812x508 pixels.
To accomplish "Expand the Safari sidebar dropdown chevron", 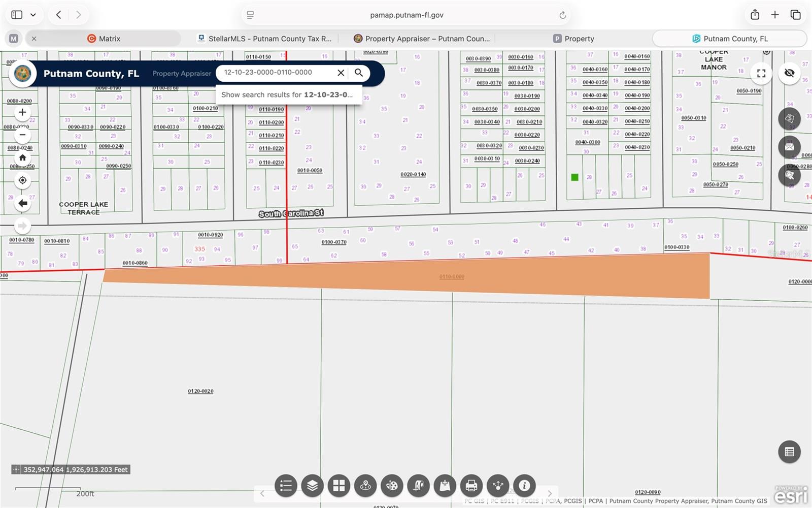I will point(33,15).
